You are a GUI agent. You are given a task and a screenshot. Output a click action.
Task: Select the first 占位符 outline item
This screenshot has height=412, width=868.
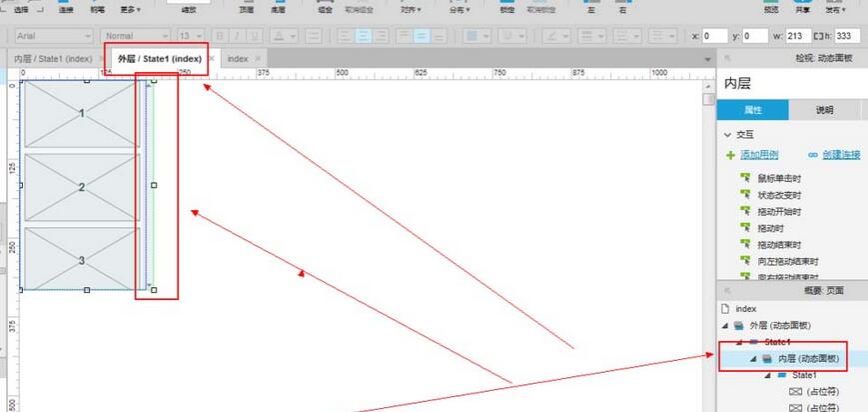click(822, 392)
